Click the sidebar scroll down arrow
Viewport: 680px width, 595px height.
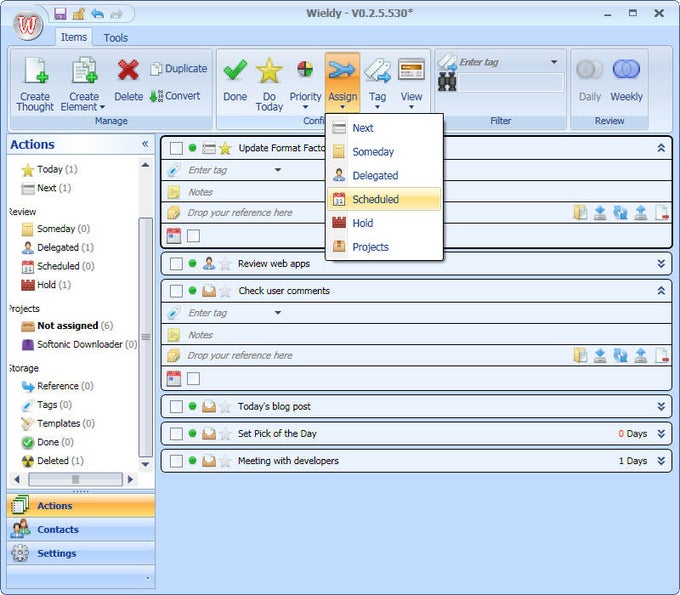pos(146,464)
